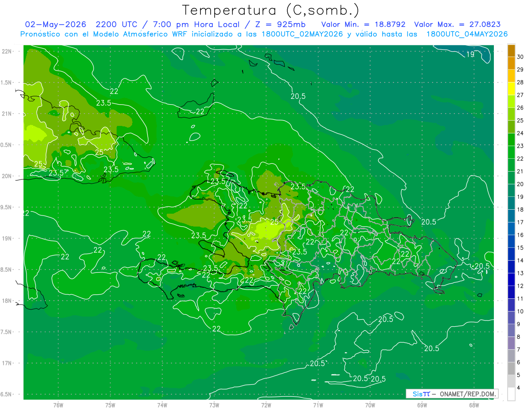Screen dimensions: 532x411
Task: Click the 22N latitude axis label
Action: (x=7, y=51)
